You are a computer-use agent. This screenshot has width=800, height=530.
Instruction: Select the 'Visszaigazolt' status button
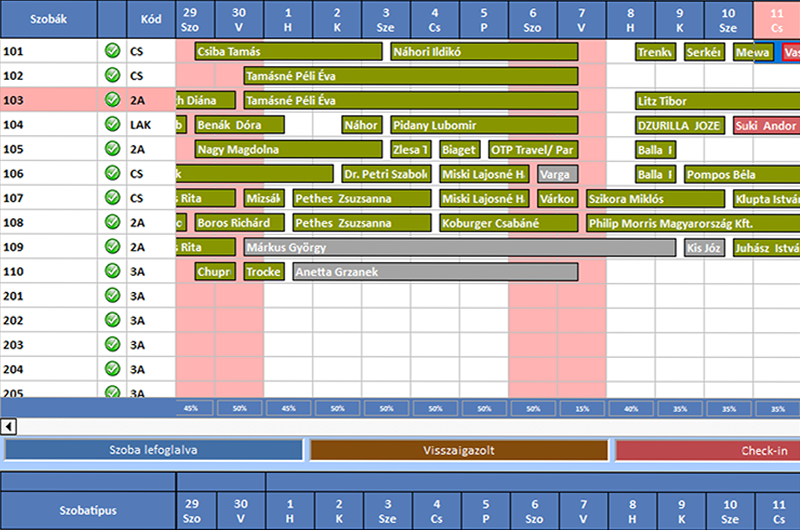458,450
